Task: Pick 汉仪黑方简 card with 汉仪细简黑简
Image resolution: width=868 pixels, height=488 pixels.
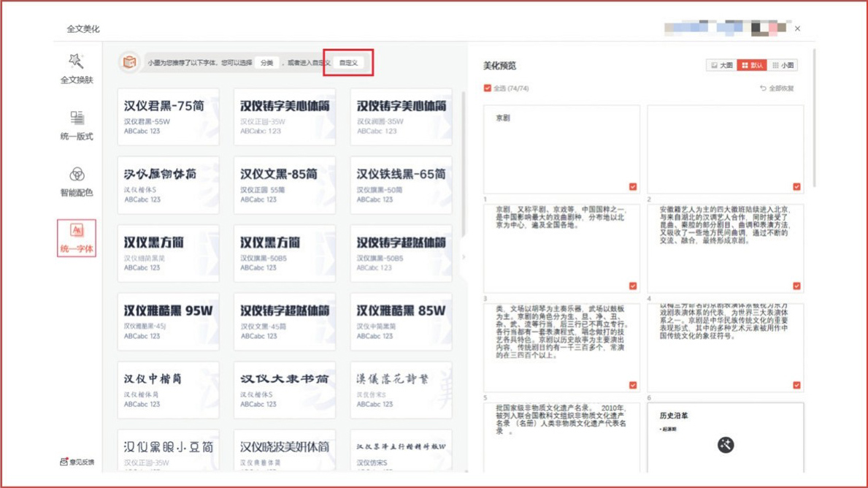Action: pos(169,253)
